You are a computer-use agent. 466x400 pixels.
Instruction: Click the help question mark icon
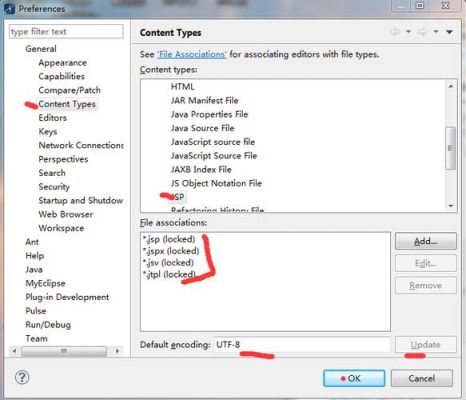[x=22, y=378]
